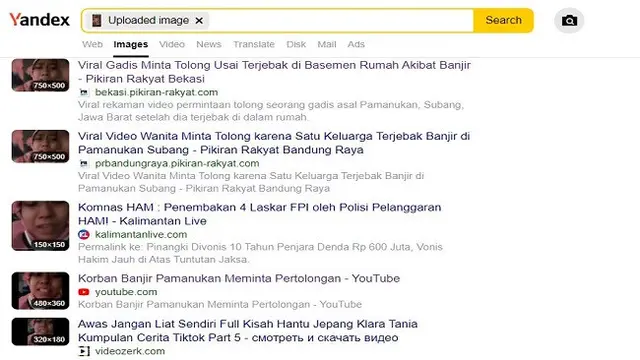640x360 pixels.
Task: Open the Translate tab
Action: point(254,44)
